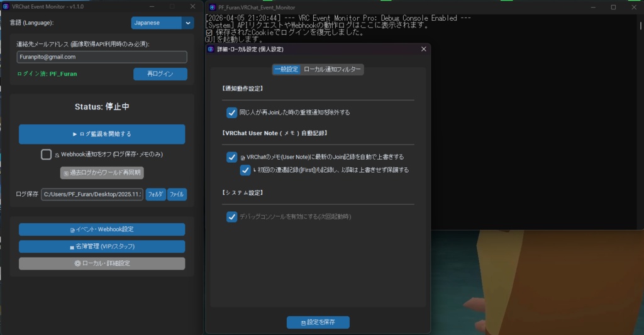Image resolution: width=644 pixels, height=335 pixels.
Task: Click the PF_Furan.VRChat_Event_Monitor console window icon
Action: pyautogui.click(x=213, y=8)
